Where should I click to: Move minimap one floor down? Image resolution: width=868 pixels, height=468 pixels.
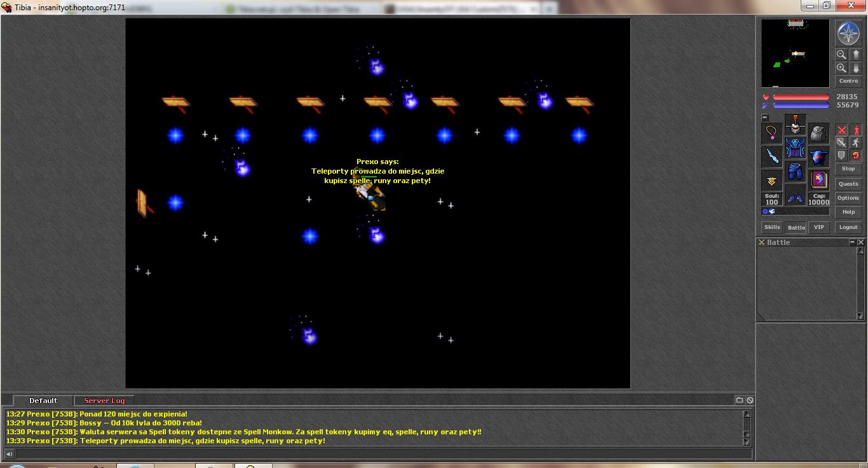pyautogui.click(x=855, y=68)
